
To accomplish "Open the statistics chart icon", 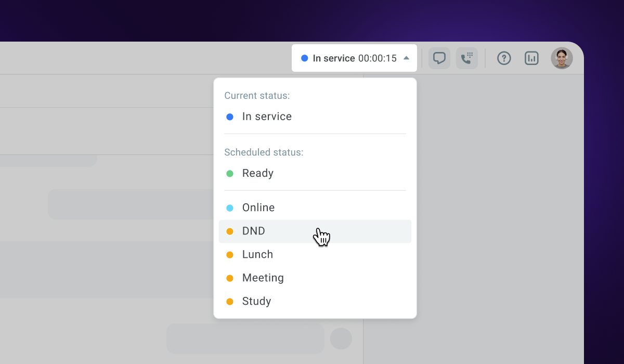I will coord(531,58).
